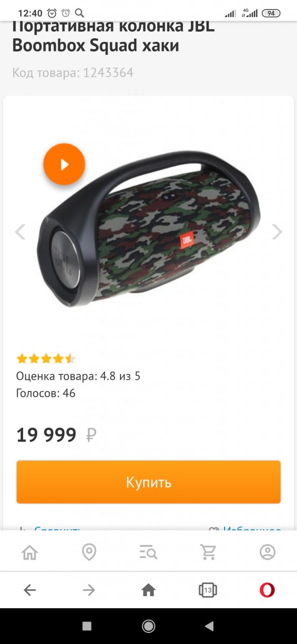The width and height of the screenshot is (297, 644).
Task: Tap Opera browser back arrow
Action: coord(30,590)
